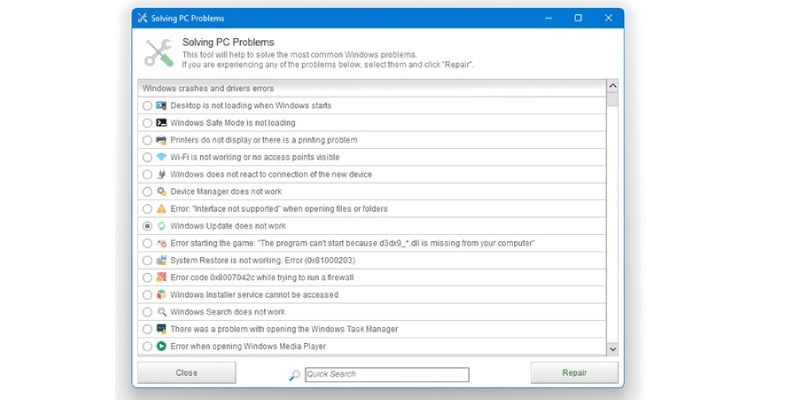Click the Wi-Fi icon in the problems list
The height and width of the screenshot is (400, 790).
tap(161, 157)
